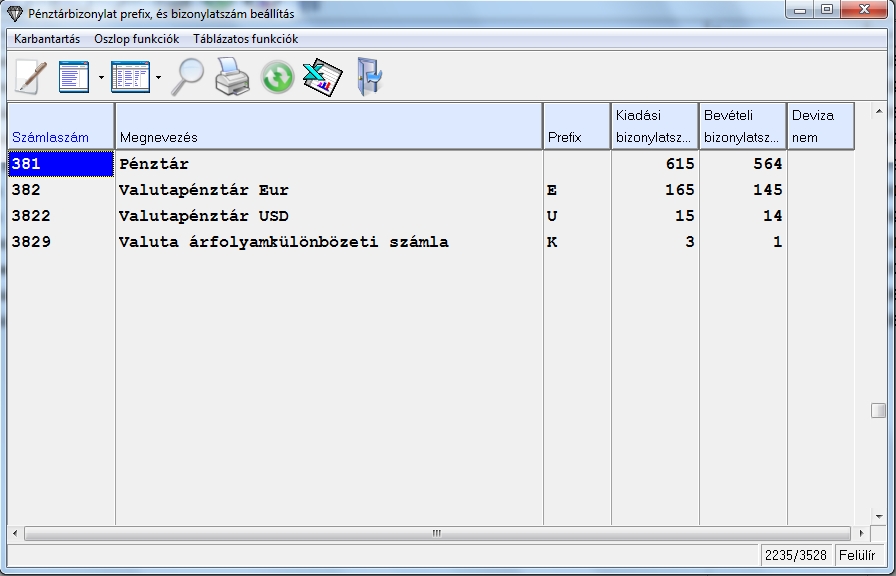896x576 pixels.
Task: Click the horizontal scrollbar right arrow
Action: pyautogui.click(x=861, y=534)
